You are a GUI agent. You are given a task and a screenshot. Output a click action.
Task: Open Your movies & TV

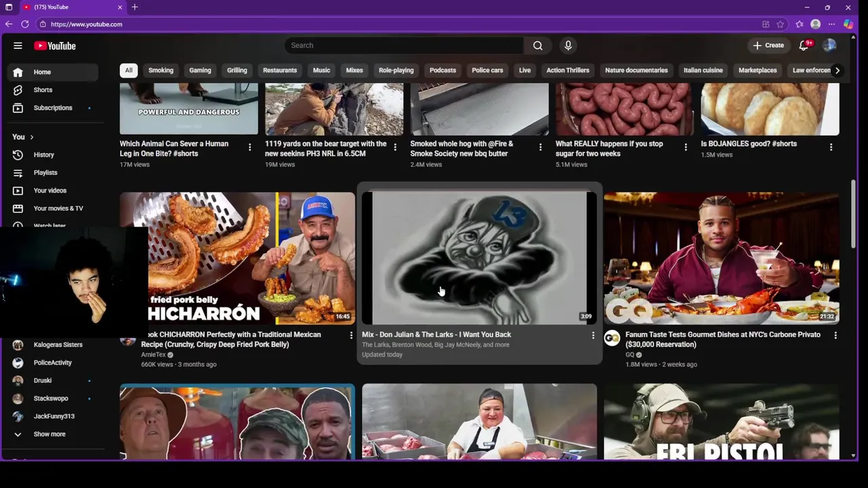tap(53, 208)
